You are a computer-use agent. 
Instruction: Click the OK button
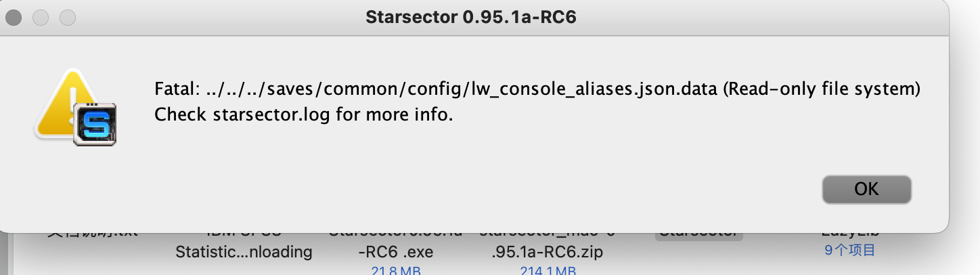866,190
